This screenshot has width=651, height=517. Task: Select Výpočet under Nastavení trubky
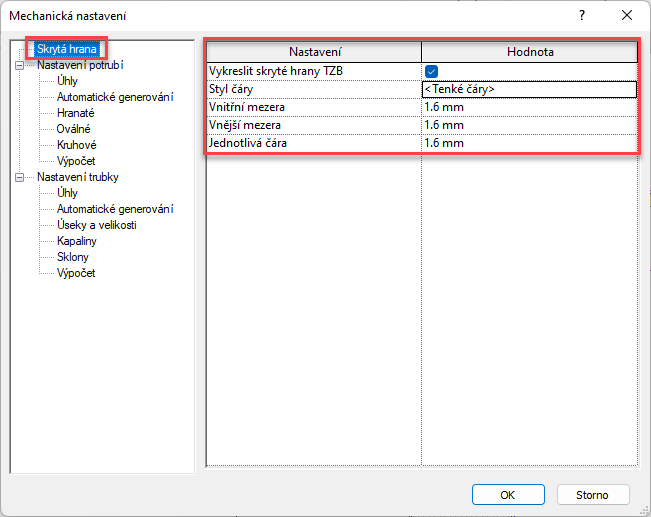pyautogui.click(x=76, y=273)
